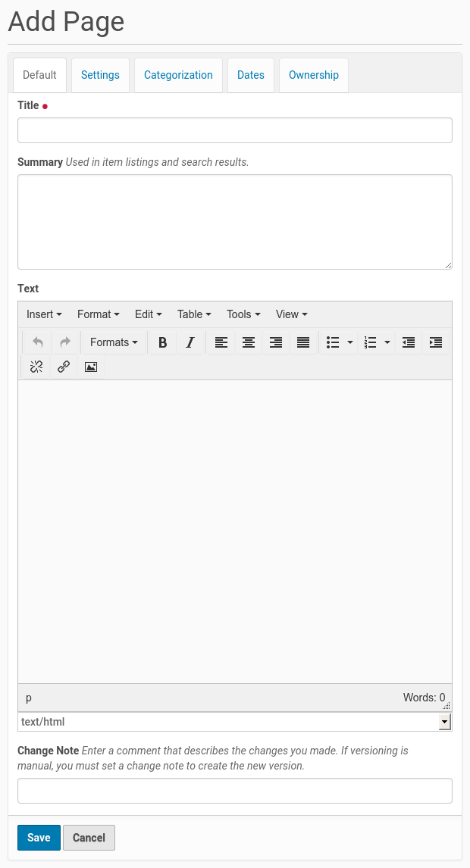Open the Table menu
470x868 pixels.
(194, 314)
